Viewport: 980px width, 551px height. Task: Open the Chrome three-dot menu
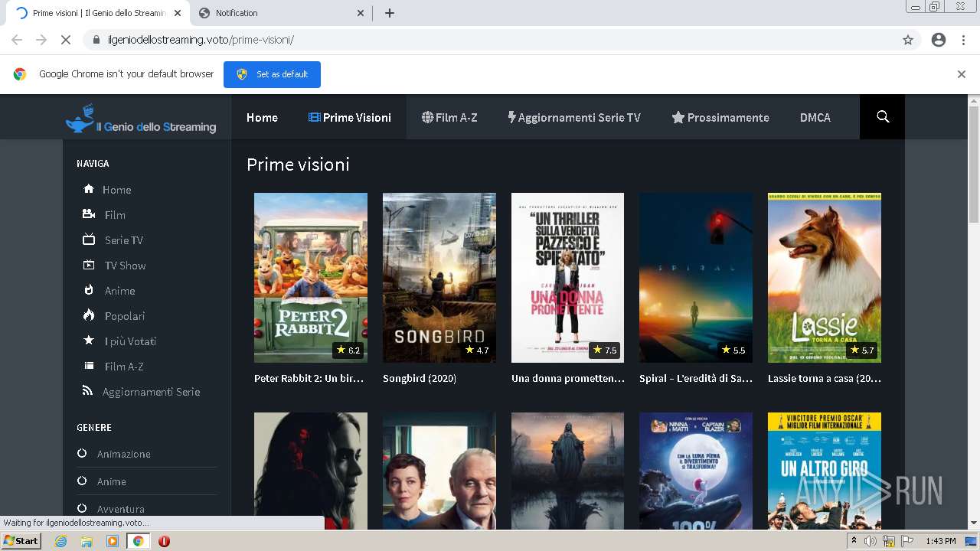[x=963, y=40]
